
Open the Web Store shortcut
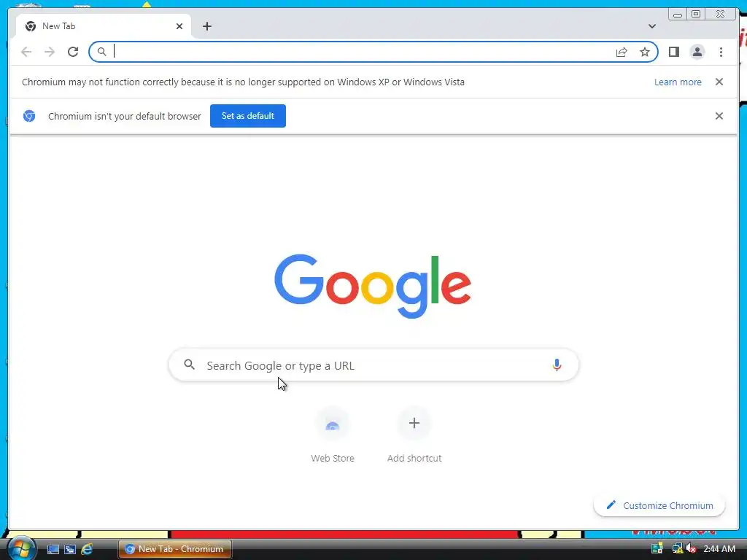(x=333, y=435)
